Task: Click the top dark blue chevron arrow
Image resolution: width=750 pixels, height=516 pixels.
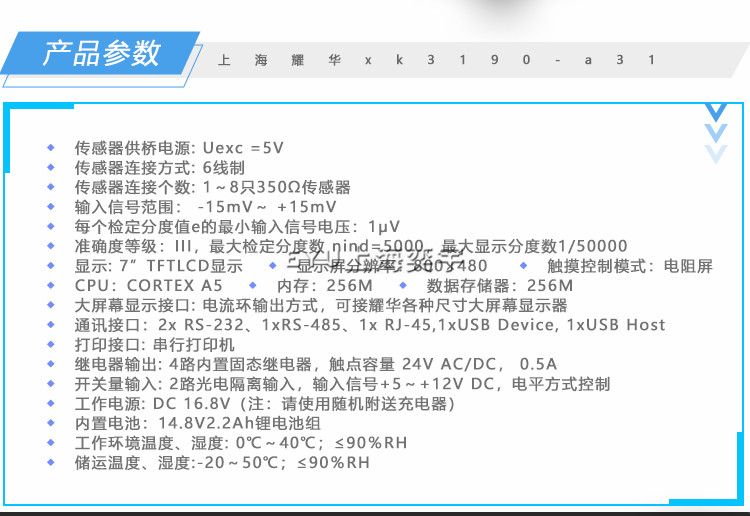Action: point(715,111)
